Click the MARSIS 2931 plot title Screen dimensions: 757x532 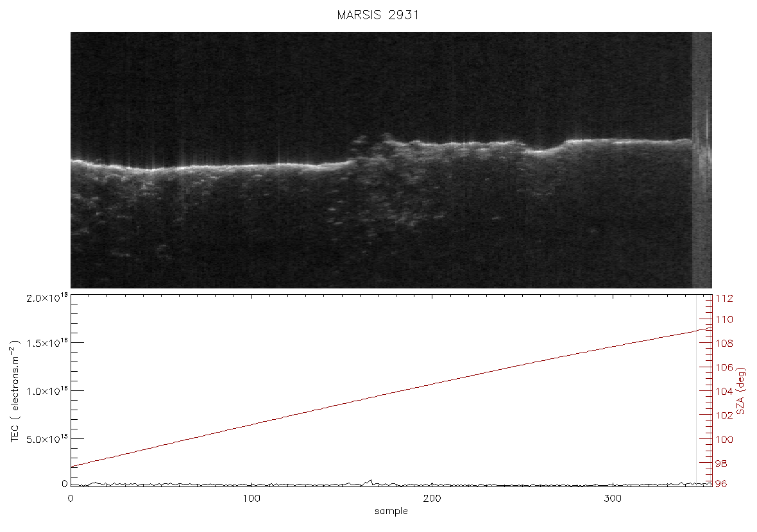378,15
